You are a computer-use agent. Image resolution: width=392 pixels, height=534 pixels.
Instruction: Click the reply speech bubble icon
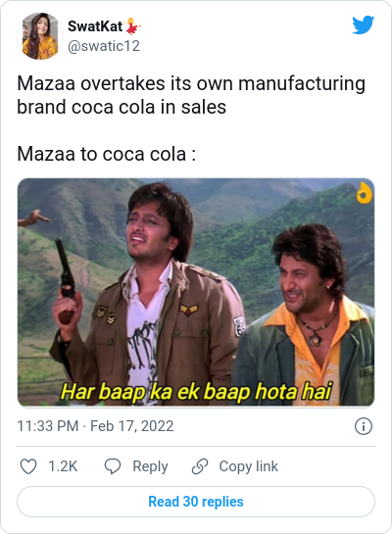[113, 466]
